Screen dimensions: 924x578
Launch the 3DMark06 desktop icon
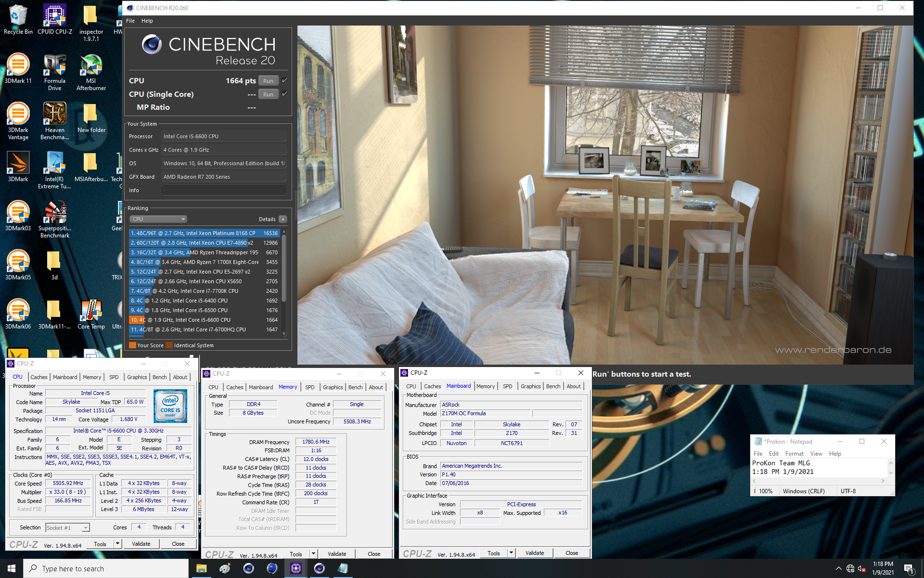[18, 314]
